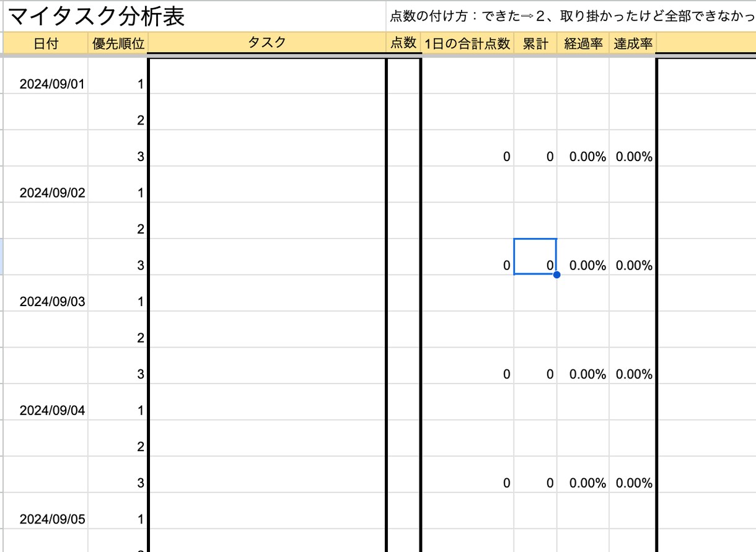Click the 優先順位 column header
Viewport: 756px width, 552px height.
(x=118, y=43)
